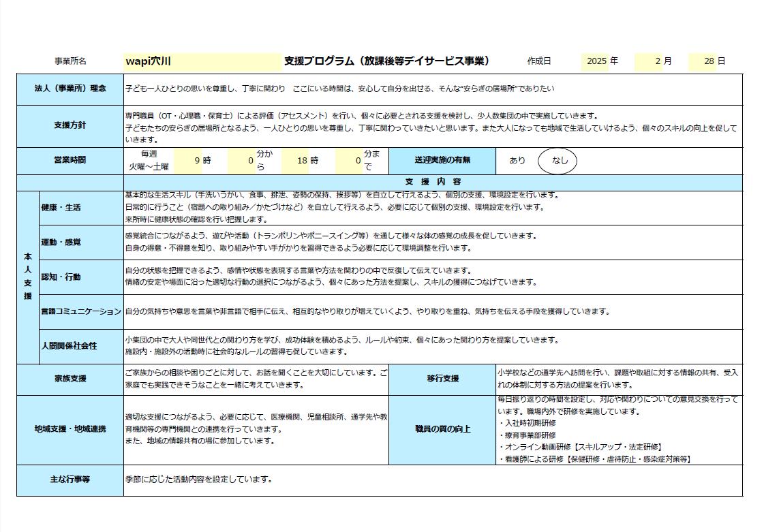Click the 家族支援 header cell
764x532 pixels.
70,379
